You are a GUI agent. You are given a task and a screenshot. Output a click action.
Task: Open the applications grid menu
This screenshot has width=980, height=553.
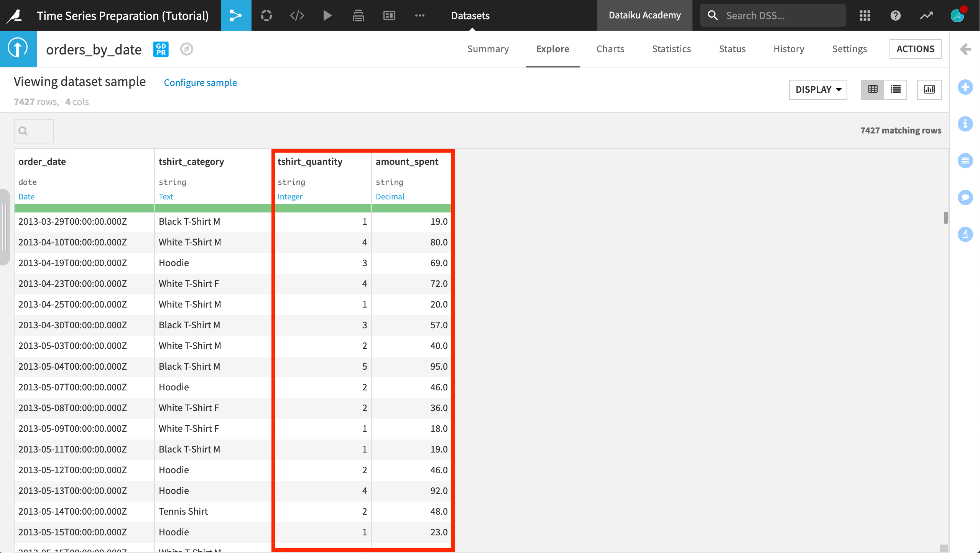point(865,15)
